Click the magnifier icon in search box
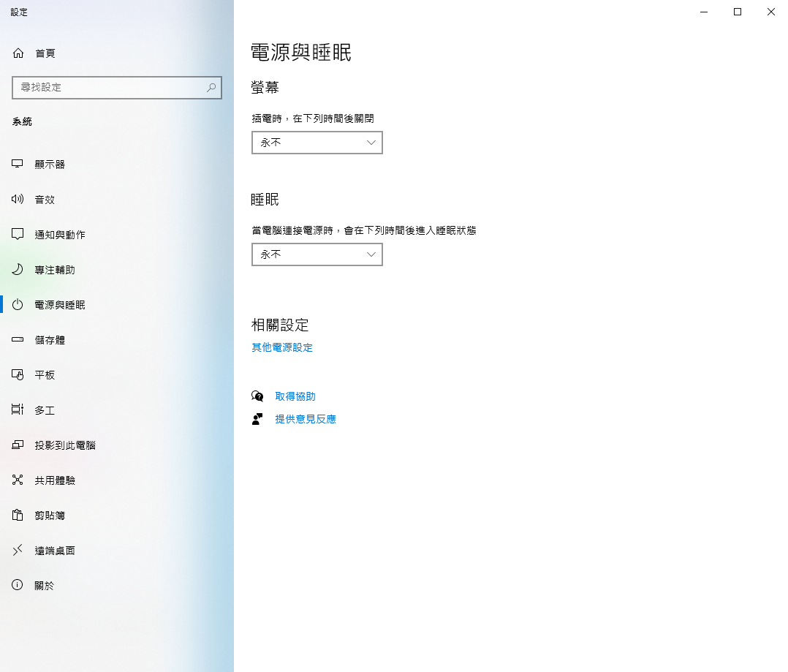 coord(211,87)
